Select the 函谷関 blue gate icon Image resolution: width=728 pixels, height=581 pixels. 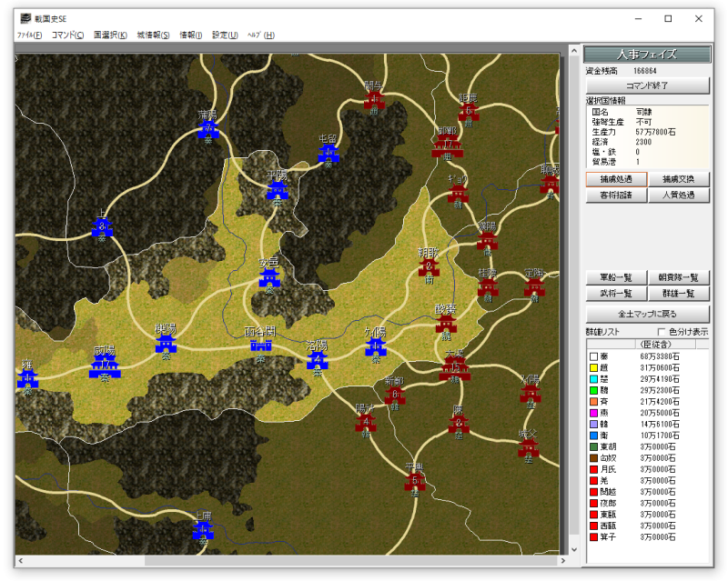click(x=260, y=346)
